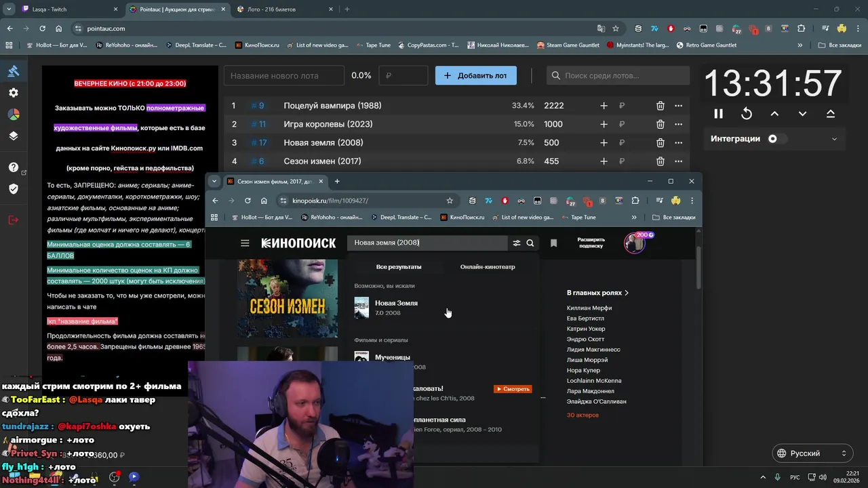This screenshot has width=868, height=488.
Task: Delete the lot Игра королевы (2023)
Action: click(660, 124)
